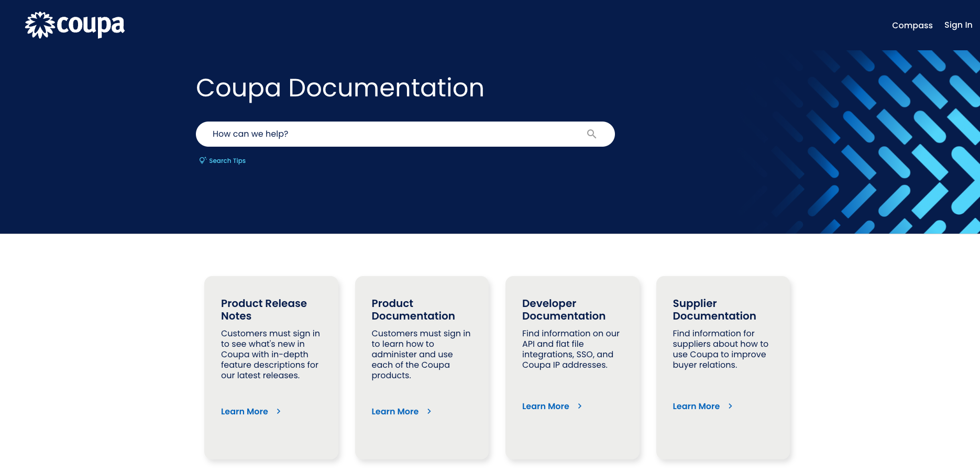
Task: Click the magnifier search icon
Action: click(591, 134)
